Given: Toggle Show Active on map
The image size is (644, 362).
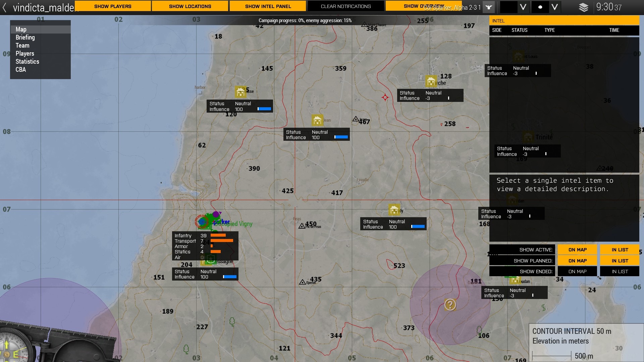Looking at the screenshot, I should 577,250.
